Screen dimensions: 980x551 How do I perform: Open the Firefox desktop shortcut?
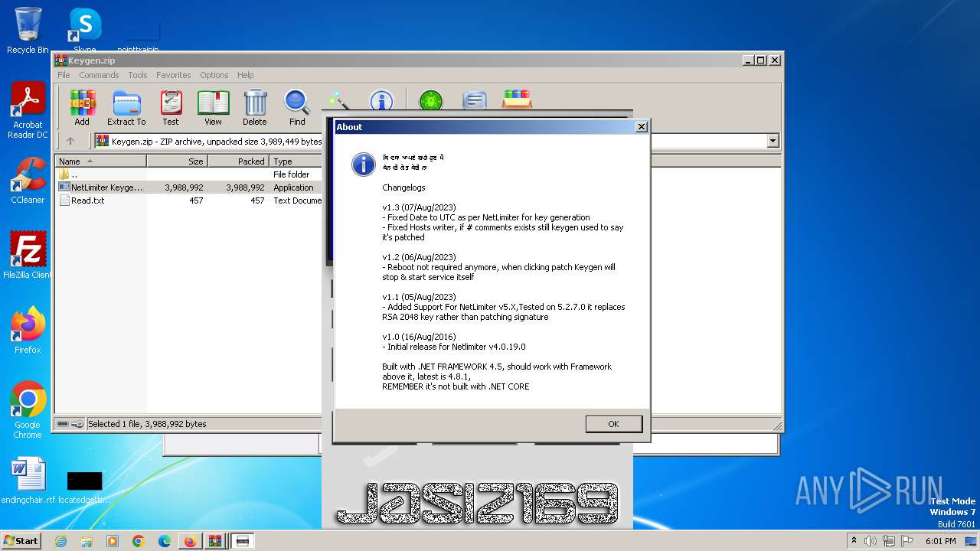[28, 331]
